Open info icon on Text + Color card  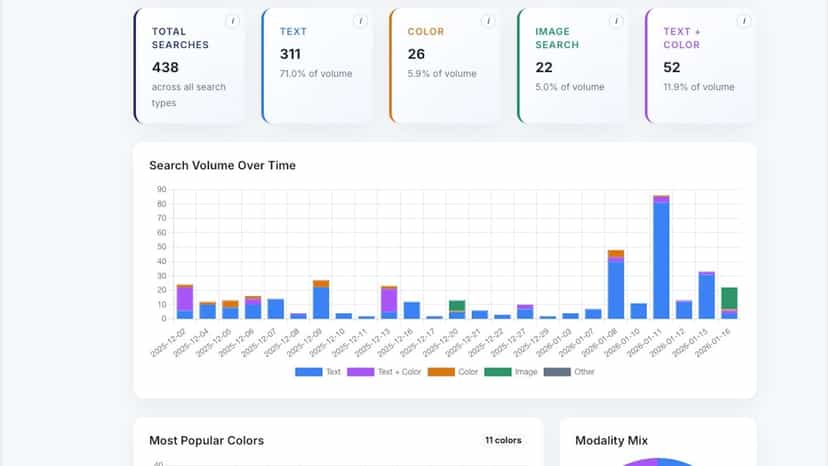[x=744, y=21]
